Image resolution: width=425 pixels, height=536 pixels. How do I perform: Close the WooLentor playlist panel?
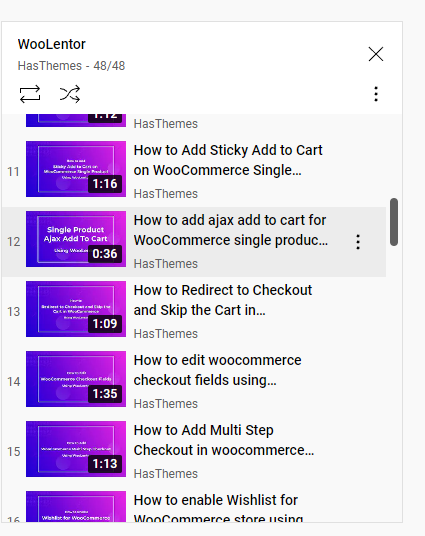(376, 54)
